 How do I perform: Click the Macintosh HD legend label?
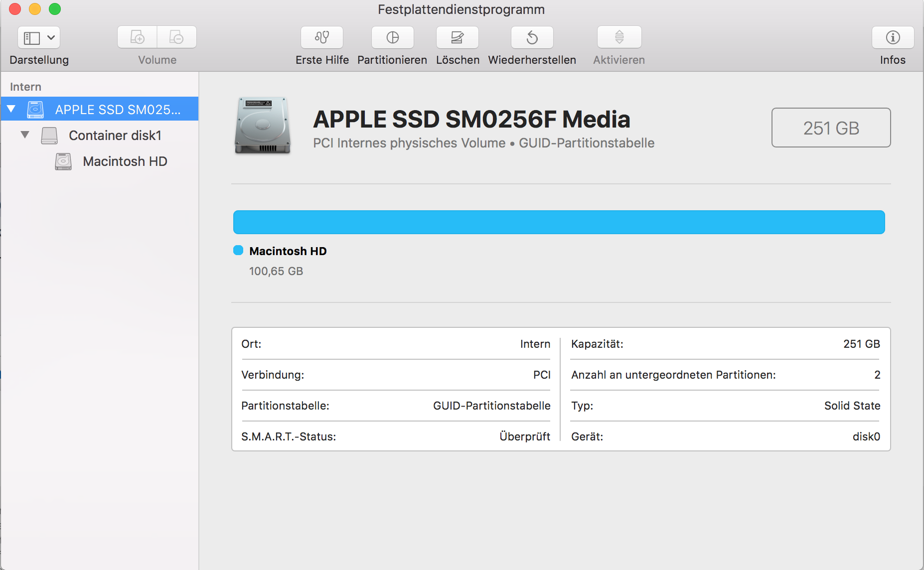pos(288,251)
